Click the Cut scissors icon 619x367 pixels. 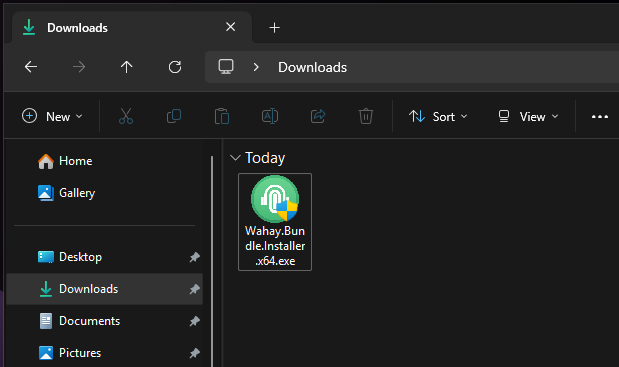(126, 116)
